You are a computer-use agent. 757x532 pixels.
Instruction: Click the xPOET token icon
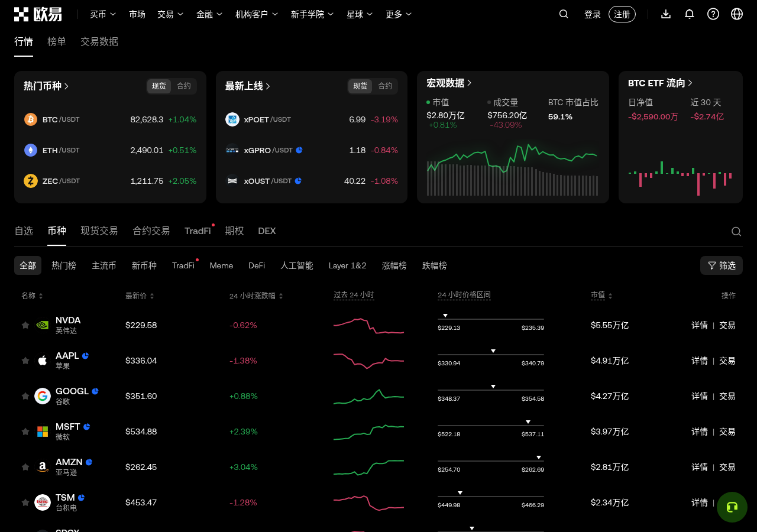[232, 119]
